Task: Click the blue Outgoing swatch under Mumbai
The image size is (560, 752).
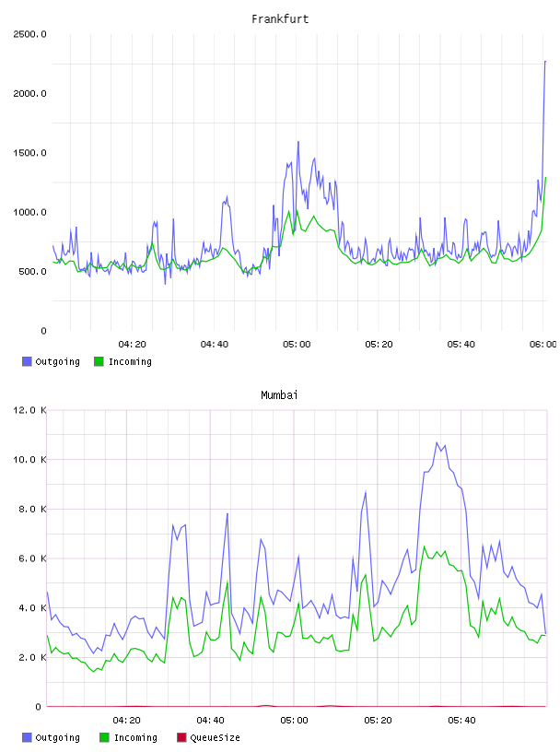Action: [x=27, y=737]
